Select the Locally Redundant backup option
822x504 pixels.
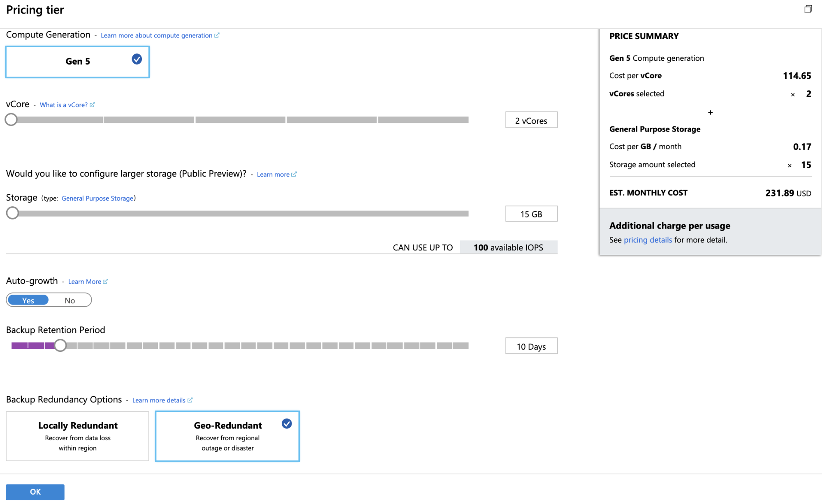(77, 436)
